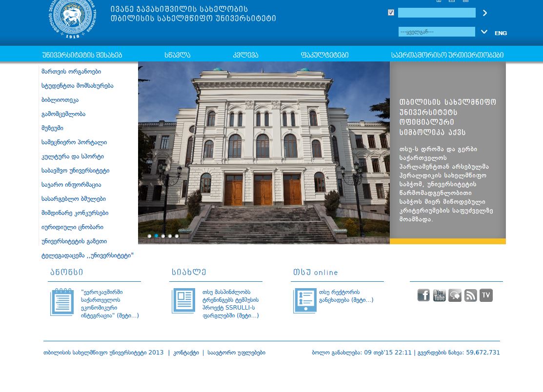
Task: Select the fourth slideshow dot
Action: (x=170, y=236)
